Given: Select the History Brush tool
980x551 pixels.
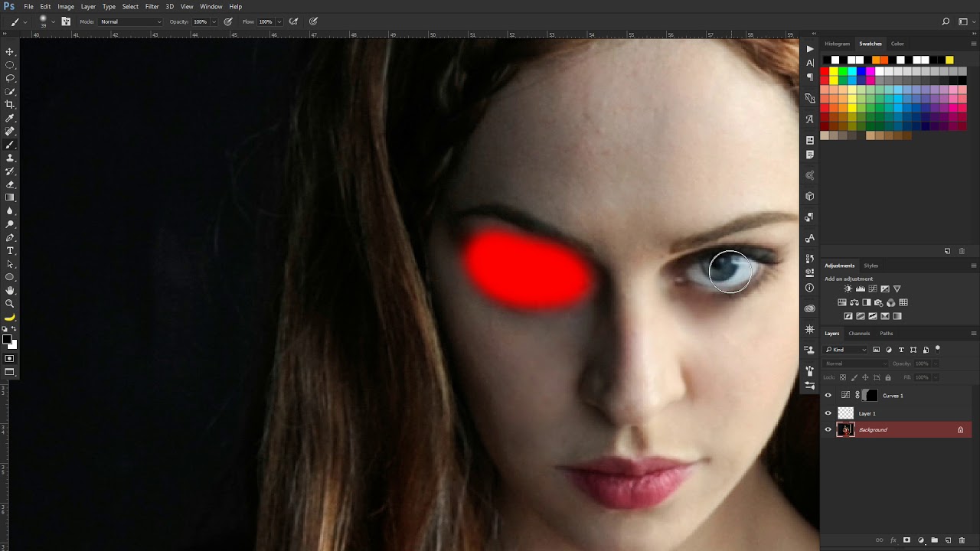Looking at the screenshot, I should point(10,171).
